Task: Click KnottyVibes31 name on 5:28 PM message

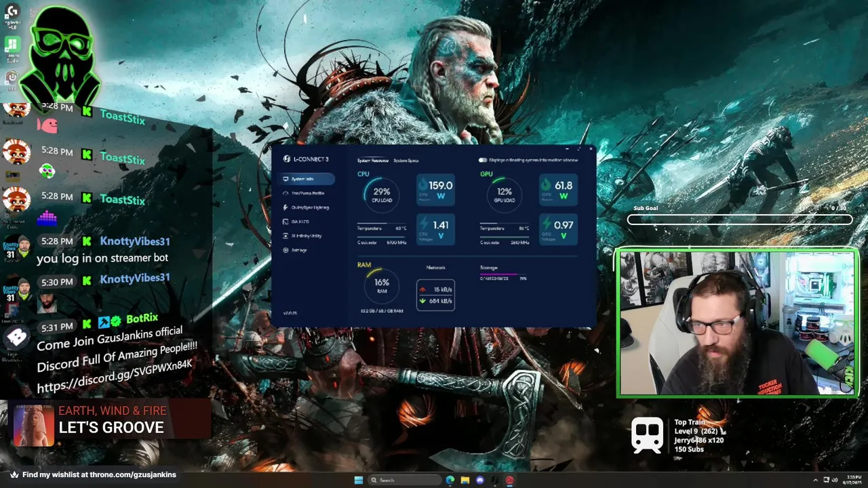Action: (x=135, y=241)
